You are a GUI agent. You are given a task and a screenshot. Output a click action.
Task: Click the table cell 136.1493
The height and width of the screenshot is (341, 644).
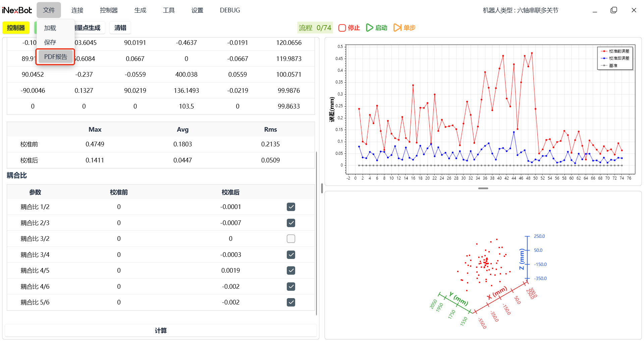point(186,91)
